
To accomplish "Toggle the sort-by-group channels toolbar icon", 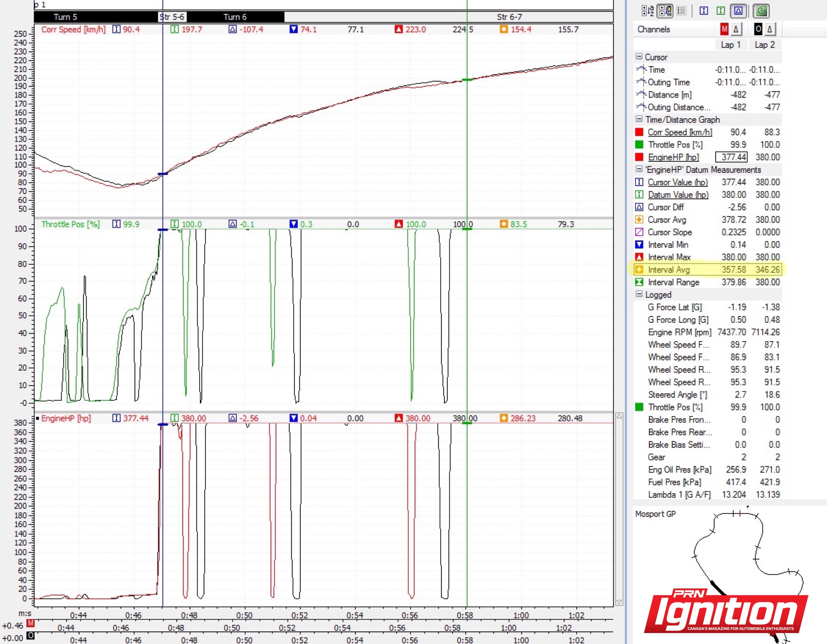I will click(665, 11).
